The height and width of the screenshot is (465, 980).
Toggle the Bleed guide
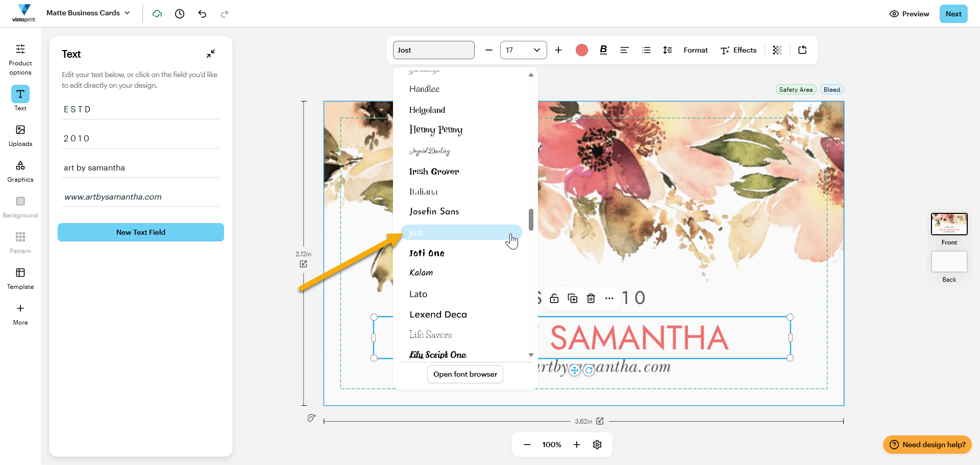(832, 90)
